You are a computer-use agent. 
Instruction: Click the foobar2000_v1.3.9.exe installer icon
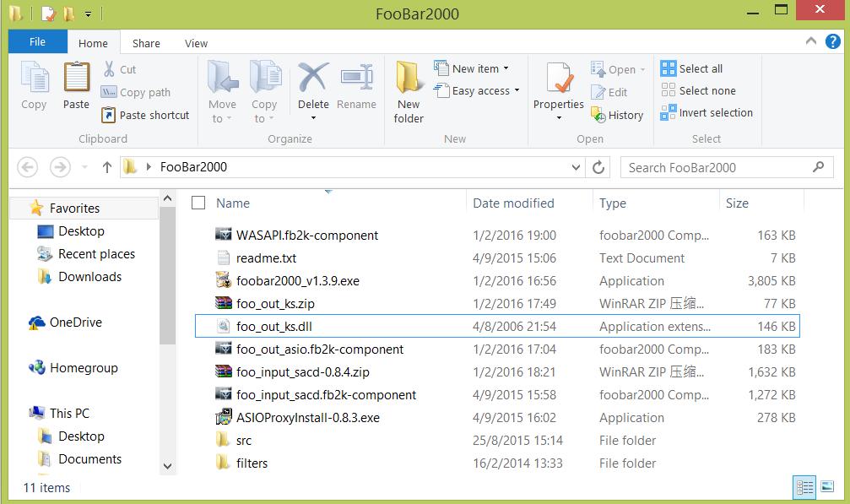[224, 280]
